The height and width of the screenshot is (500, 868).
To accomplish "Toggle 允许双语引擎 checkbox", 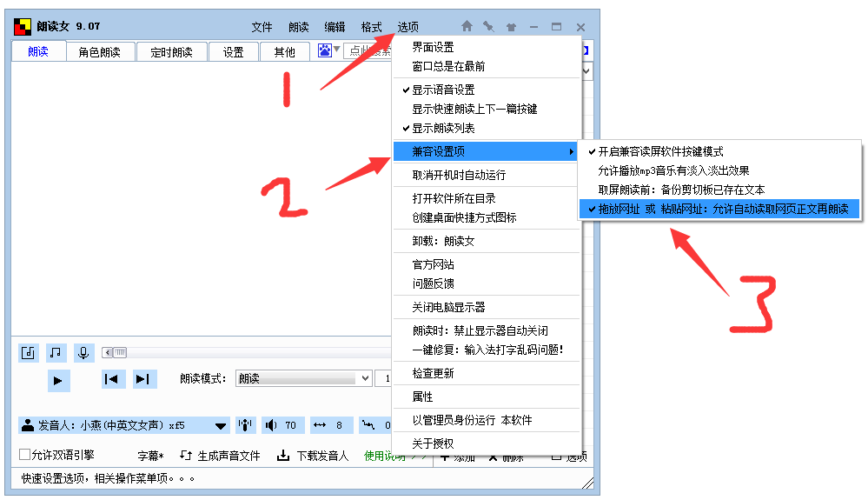I will pos(24,455).
